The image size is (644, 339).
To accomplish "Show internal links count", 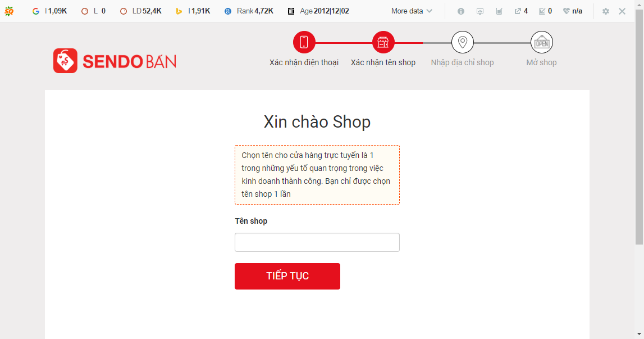I will point(545,11).
